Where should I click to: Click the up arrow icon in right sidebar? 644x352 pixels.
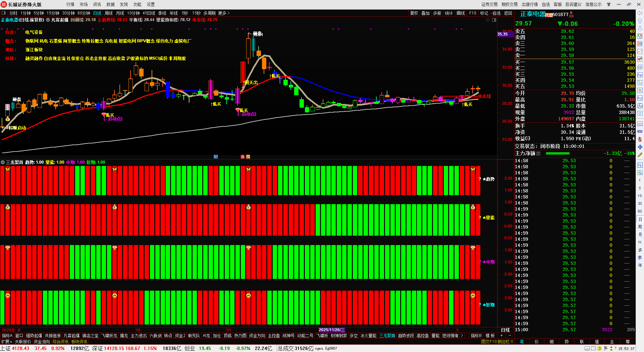[640, 21]
